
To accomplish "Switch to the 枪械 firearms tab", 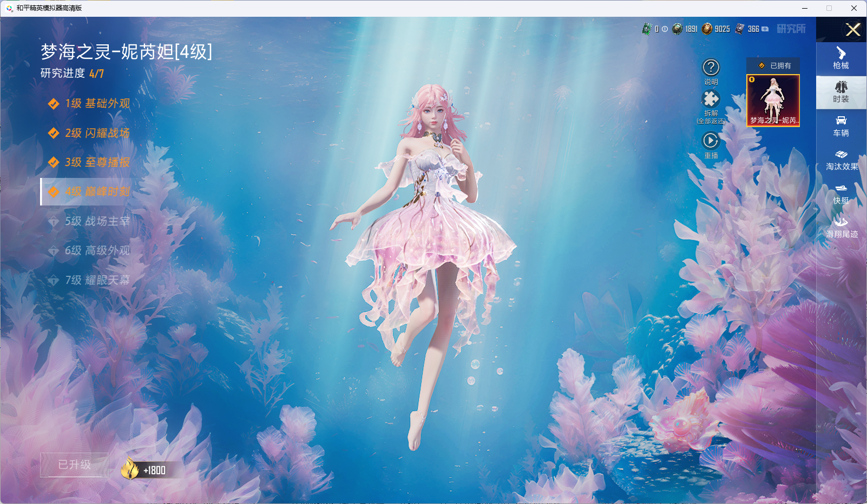I will 840,58.
